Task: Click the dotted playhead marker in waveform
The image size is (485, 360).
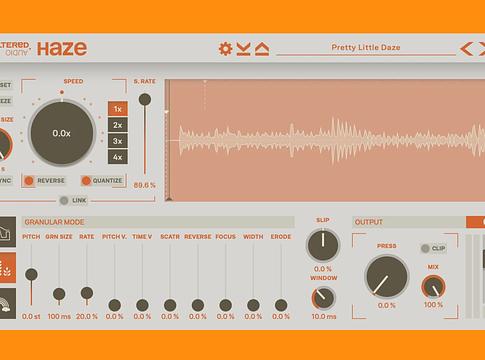Action: click(x=205, y=95)
